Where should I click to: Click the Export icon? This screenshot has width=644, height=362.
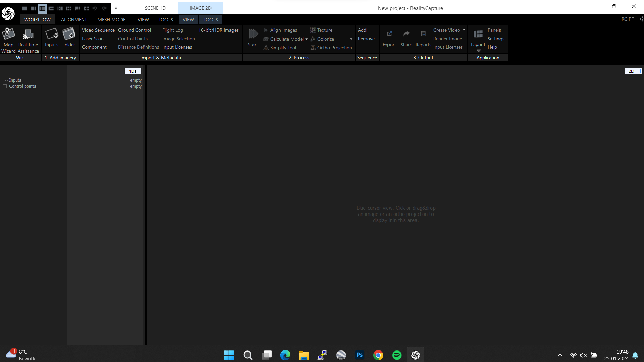[x=389, y=37]
